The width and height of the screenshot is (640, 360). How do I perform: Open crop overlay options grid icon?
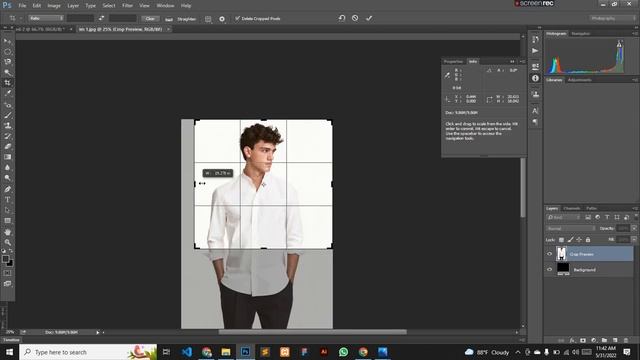(x=208, y=19)
